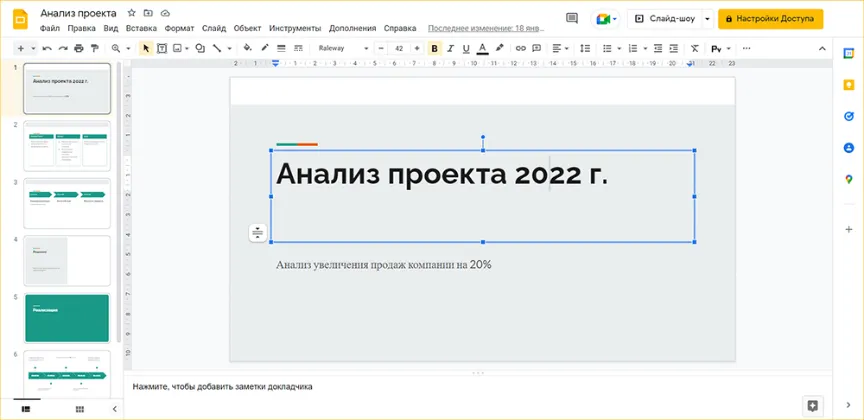Open the Файл menu

(50, 28)
